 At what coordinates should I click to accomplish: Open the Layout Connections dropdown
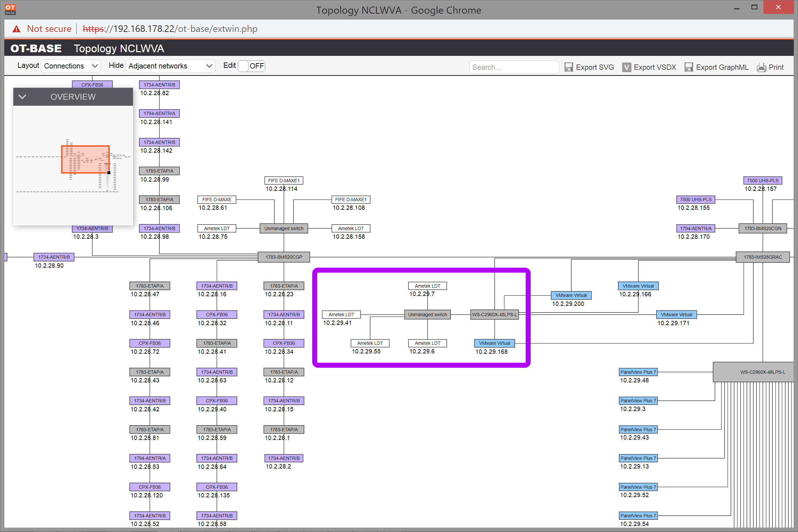coord(71,66)
